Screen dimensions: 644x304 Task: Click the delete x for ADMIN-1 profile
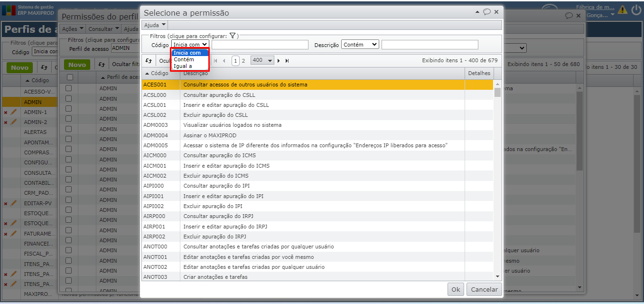click(x=6, y=113)
